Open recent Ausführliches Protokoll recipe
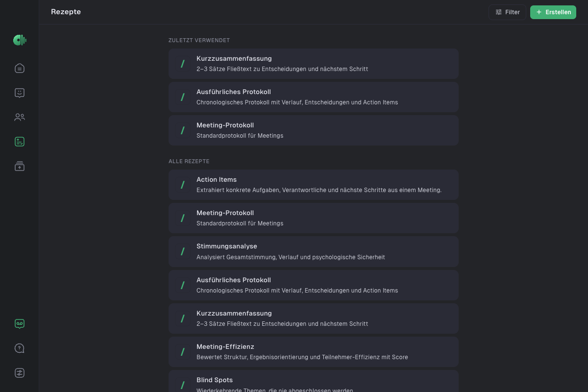The height and width of the screenshot is (392, 588). pyautogui.click(x=314, y=97)
